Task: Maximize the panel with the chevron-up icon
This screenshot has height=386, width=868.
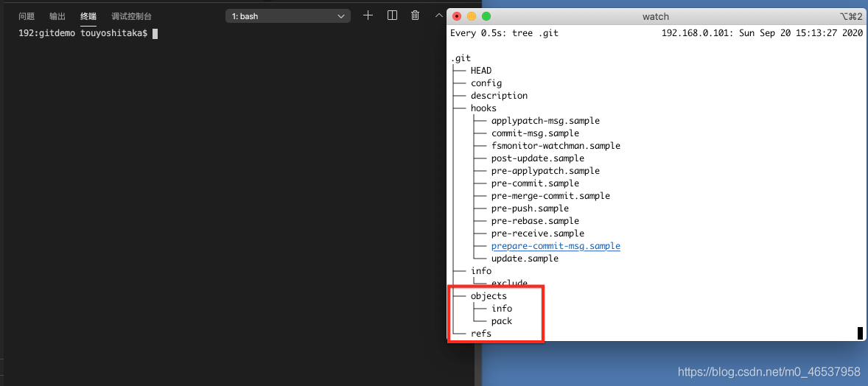Action: click(x=439, y=15)
